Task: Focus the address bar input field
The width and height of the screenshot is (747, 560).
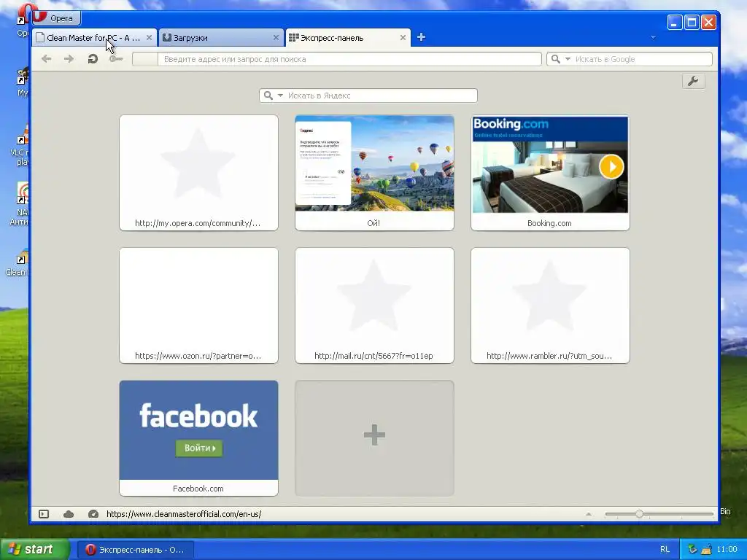Action: click(x=349, y=59)
